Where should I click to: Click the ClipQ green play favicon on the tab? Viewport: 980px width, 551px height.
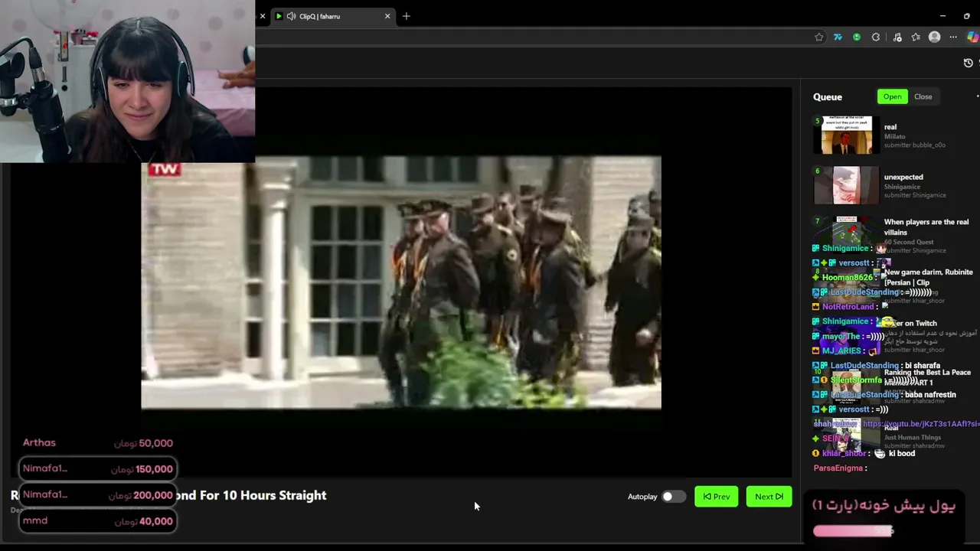pos(279,16)
